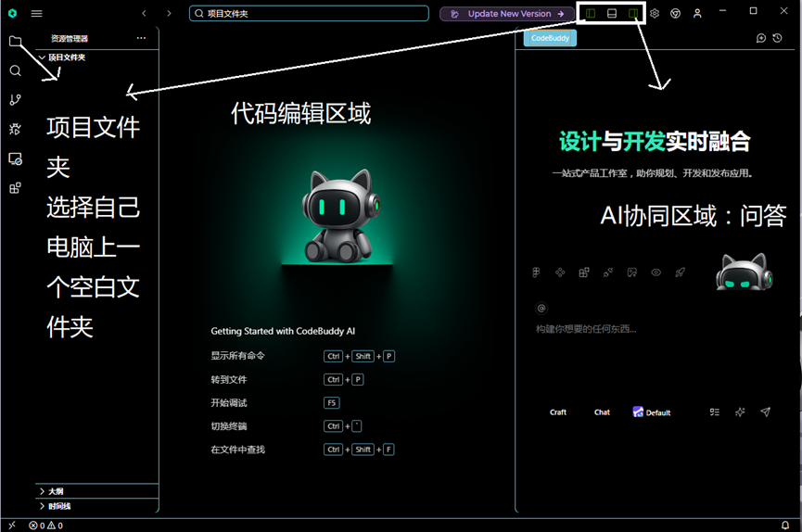This screenshot has width=802, height=532.
Task: Open errors and warnings status entry
Action: [46, 526]
